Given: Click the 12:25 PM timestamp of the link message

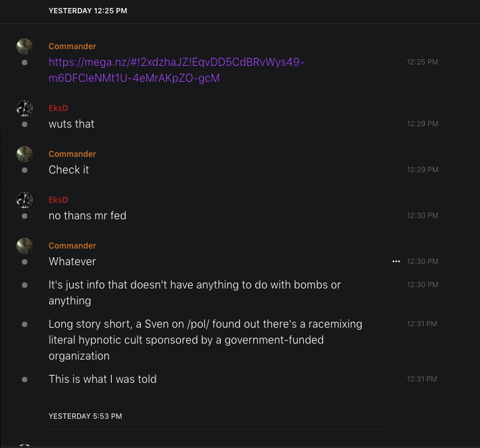Looking at the screenshot, I should tap(422, 62).
